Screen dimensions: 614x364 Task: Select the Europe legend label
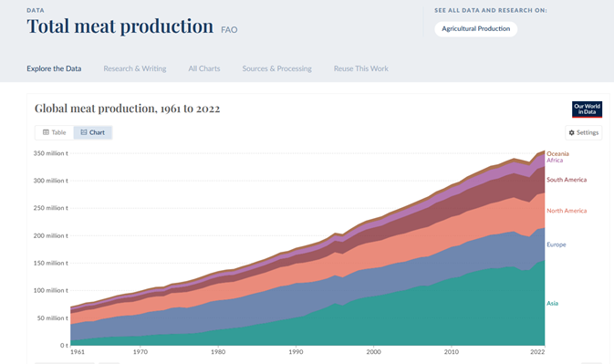click(556, 244)
